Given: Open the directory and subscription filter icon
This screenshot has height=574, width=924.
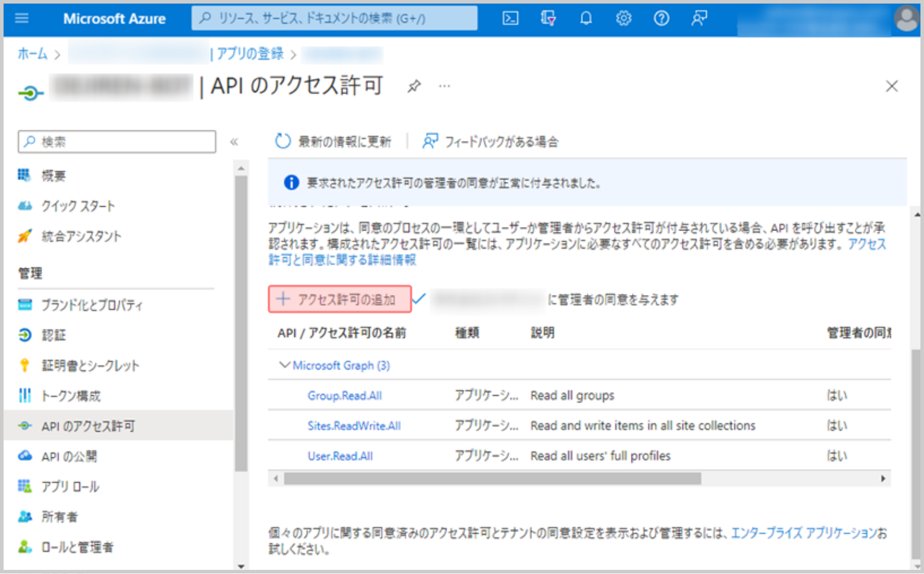Looking at the screenshot, I should 548,18.
